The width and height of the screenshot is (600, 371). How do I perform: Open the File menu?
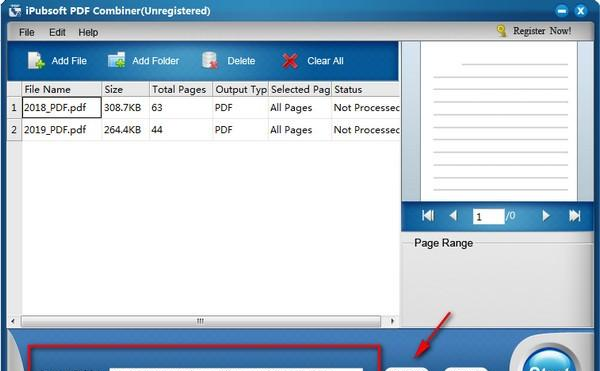click(26, 33)
